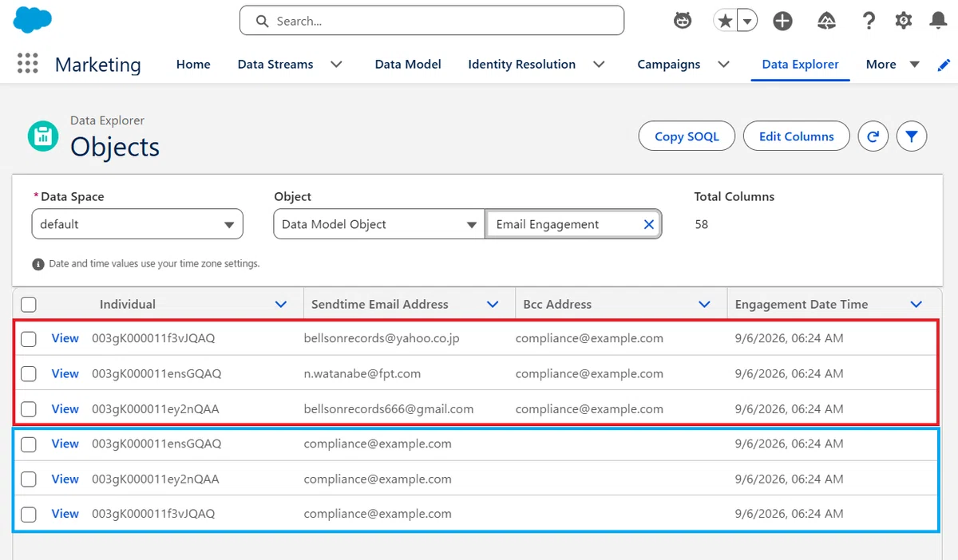
Task: Click the Favorites star icon
Action: click(x=725, y=22)
